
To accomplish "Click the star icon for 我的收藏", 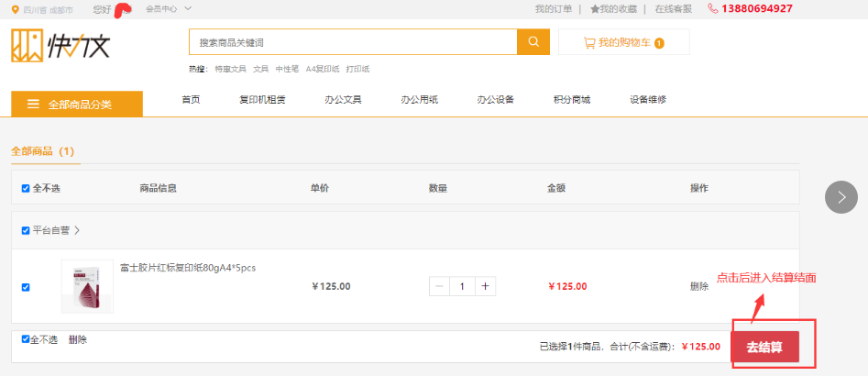I will 595,9.
